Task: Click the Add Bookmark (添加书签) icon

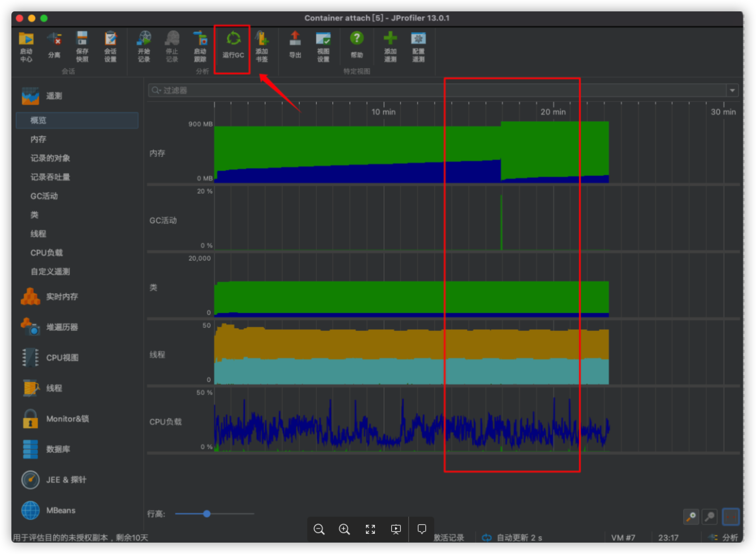Action: point(262,39)
